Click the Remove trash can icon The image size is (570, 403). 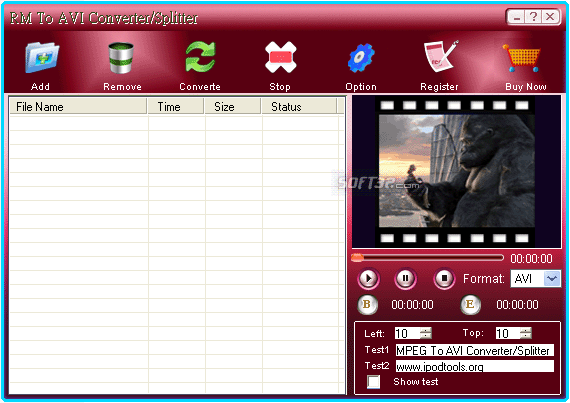tap(121, 57)
